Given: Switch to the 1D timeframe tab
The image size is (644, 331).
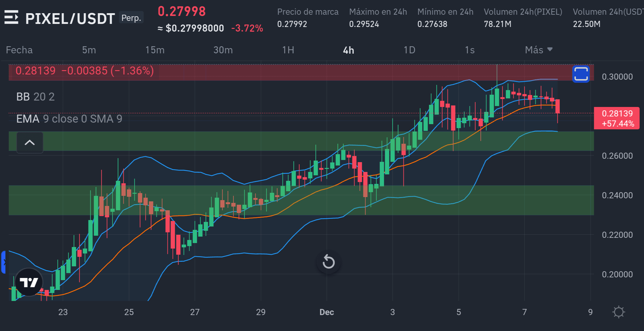Looking at the screenshot, I should tap(409, 50).
